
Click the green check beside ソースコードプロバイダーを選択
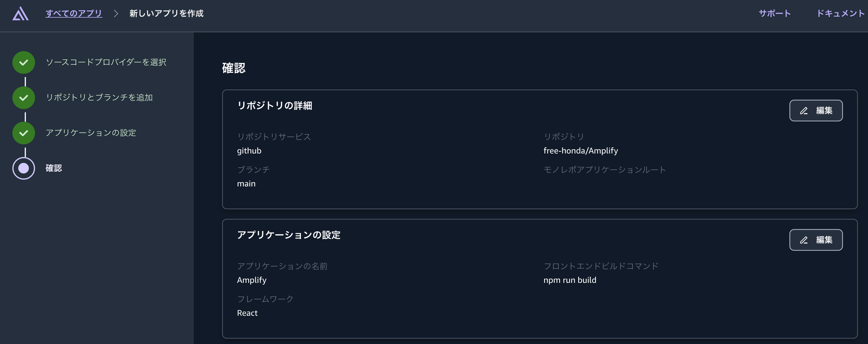pos(23,62)
